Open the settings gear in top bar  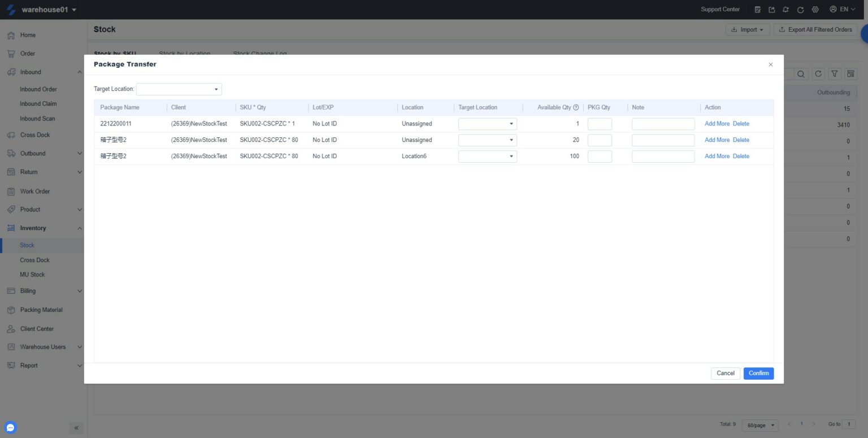(814, 9)
